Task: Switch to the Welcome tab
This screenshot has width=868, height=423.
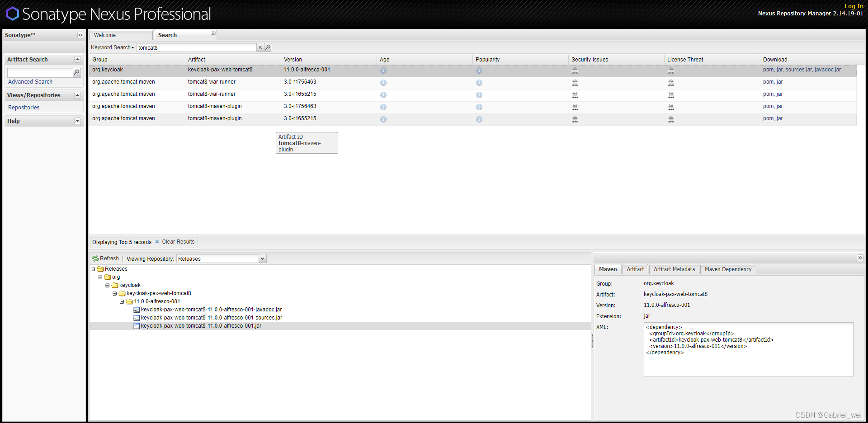Action: pos(121,35)
